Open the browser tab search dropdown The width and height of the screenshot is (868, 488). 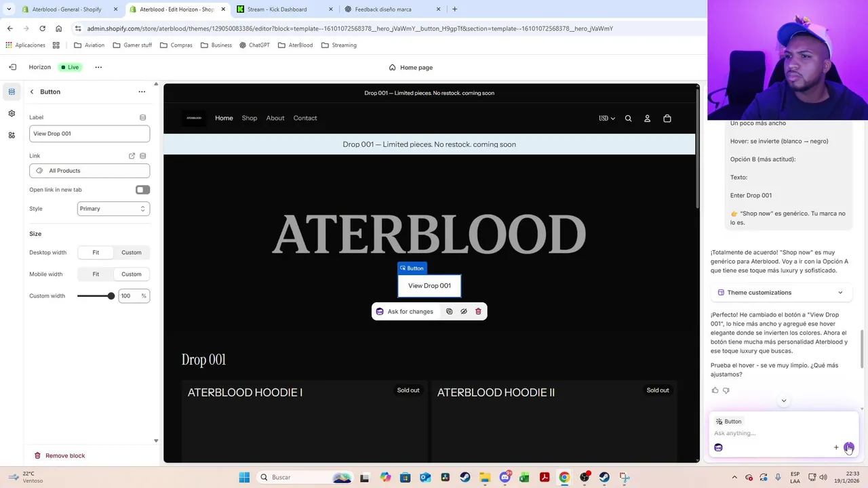coord(9,9)
